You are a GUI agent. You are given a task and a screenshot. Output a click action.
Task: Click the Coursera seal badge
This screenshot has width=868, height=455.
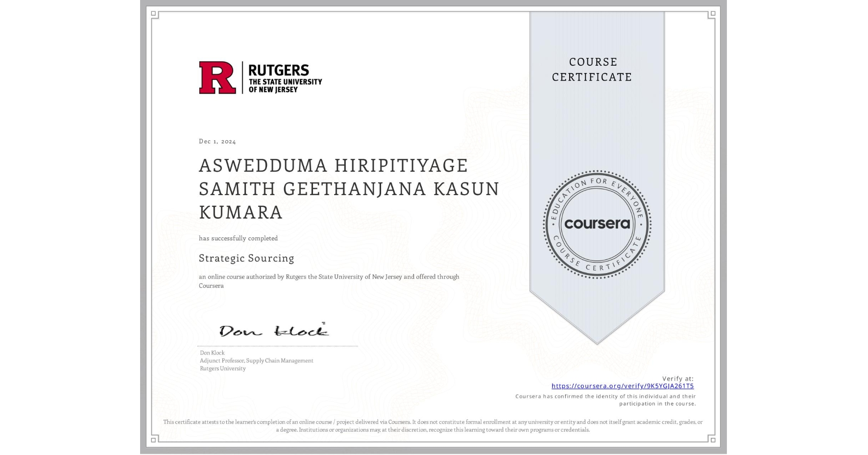click(597, 225)
